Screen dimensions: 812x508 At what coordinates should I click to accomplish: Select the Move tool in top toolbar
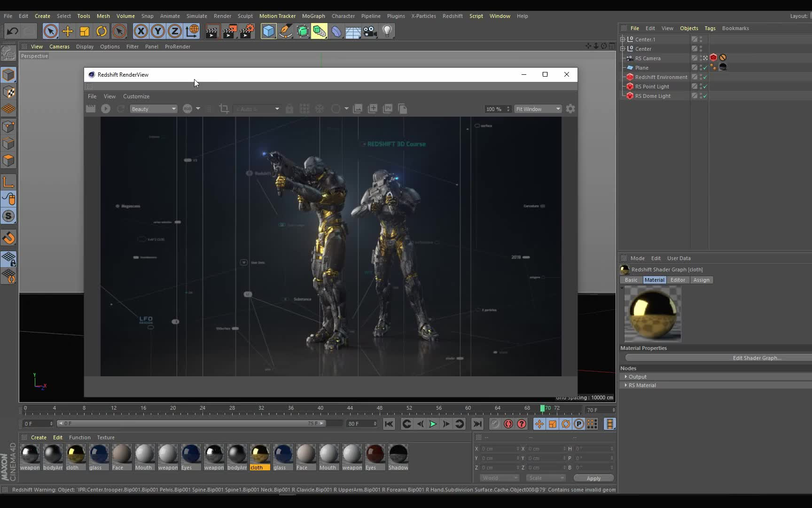[x=67, y=32]
